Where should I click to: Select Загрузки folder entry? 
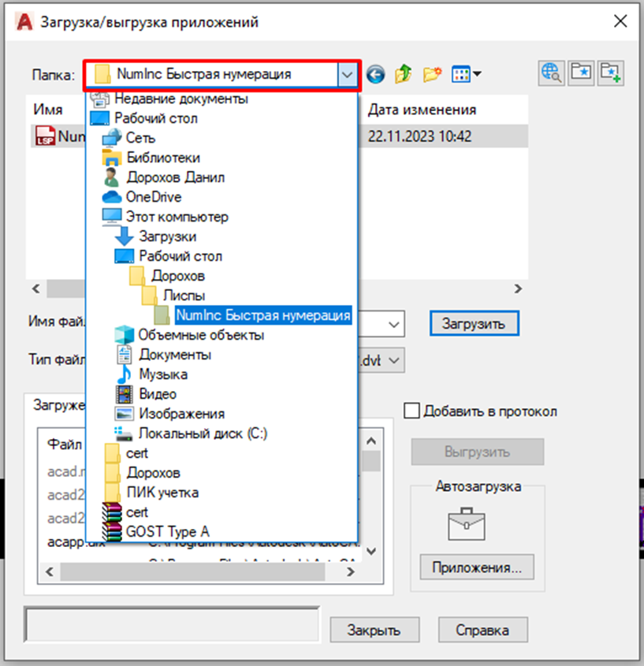tap(167, 236)
